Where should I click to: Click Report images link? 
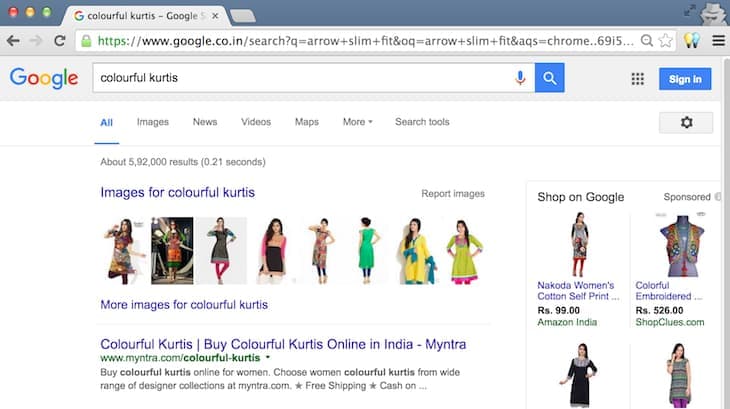(x=453, y=194)
